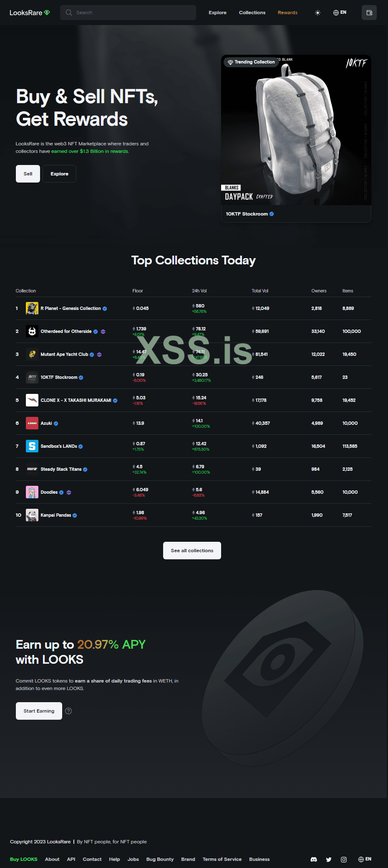This screenshot has height=868, width=388.
Task: Click the See all collections button
Action: click(x=192, y=551)
